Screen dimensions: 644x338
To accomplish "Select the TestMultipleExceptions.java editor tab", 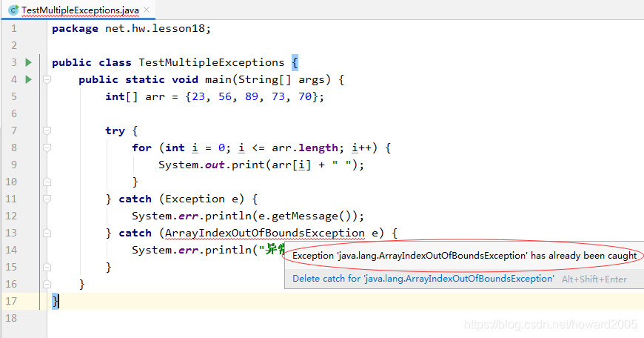I will point(78,10).
